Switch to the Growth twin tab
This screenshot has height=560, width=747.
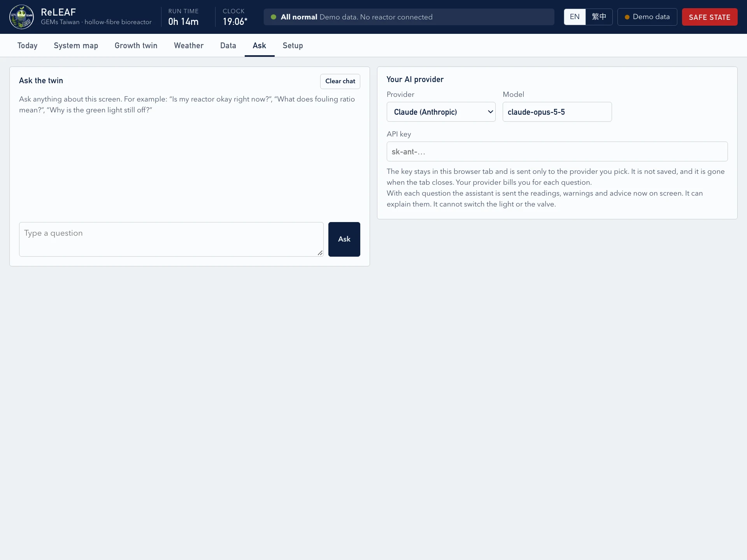[x=136, y=45]
